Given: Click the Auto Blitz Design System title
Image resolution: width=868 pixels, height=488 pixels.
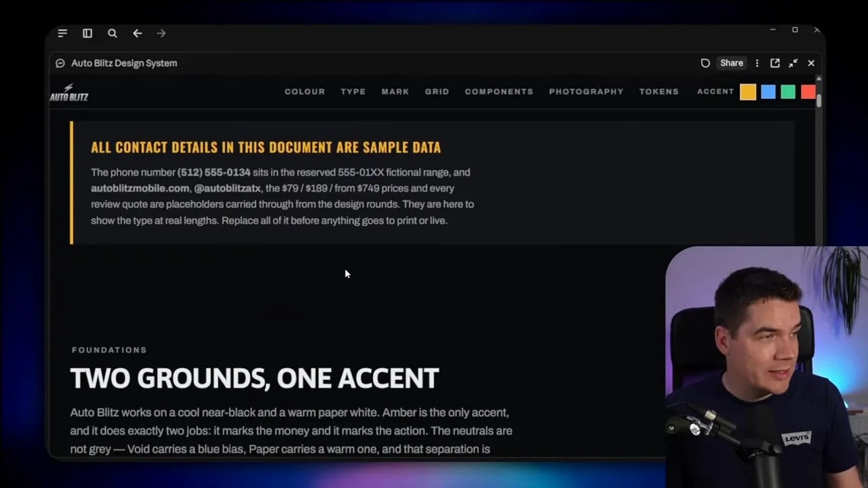Looking at the screenshot, I should tap(124, 63).
